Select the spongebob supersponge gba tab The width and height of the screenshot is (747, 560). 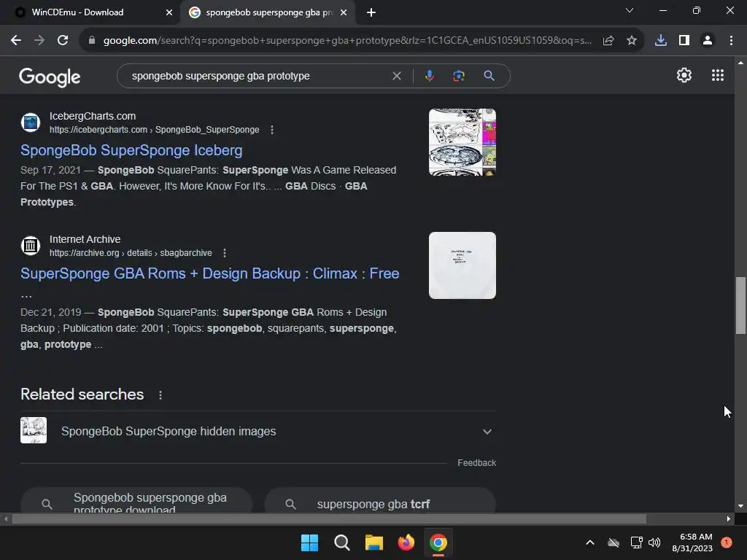(x=268, y=12)
